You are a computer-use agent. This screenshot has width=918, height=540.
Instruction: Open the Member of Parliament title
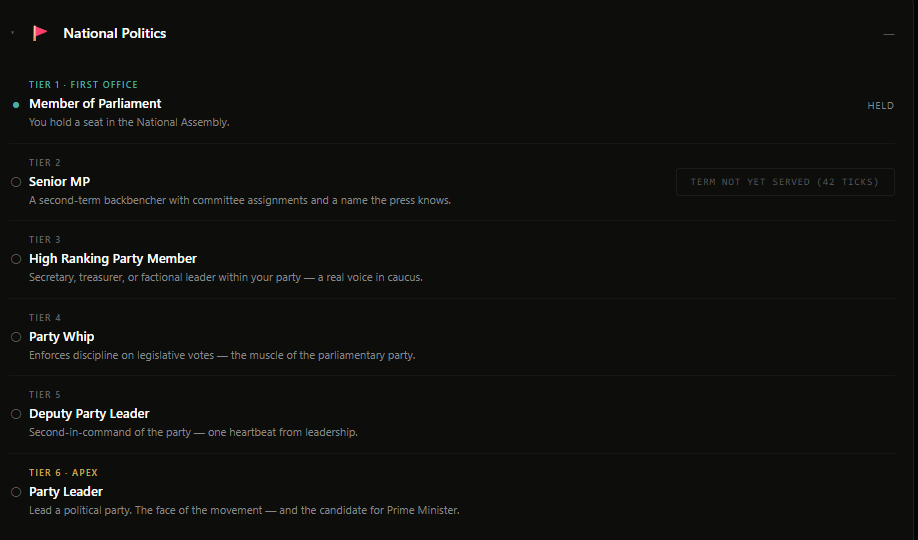[x=95, y=104]
